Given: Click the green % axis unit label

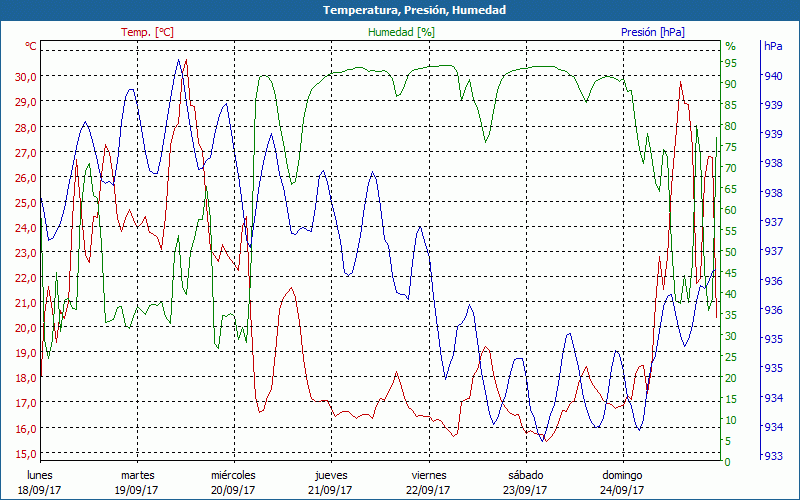Looking at the screenshot, I should pyautogui.click(x=730, y=46).
